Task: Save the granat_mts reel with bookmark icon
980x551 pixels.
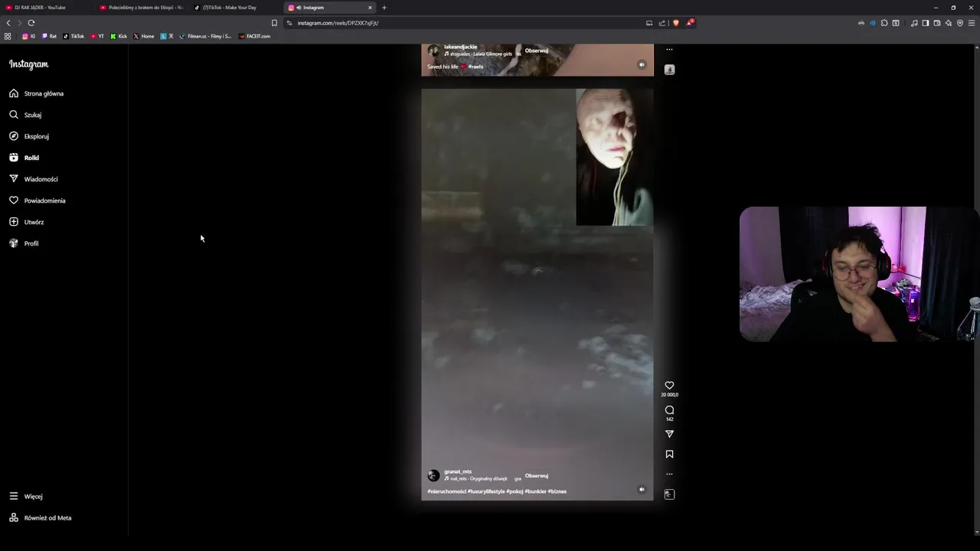Action: 669,454
